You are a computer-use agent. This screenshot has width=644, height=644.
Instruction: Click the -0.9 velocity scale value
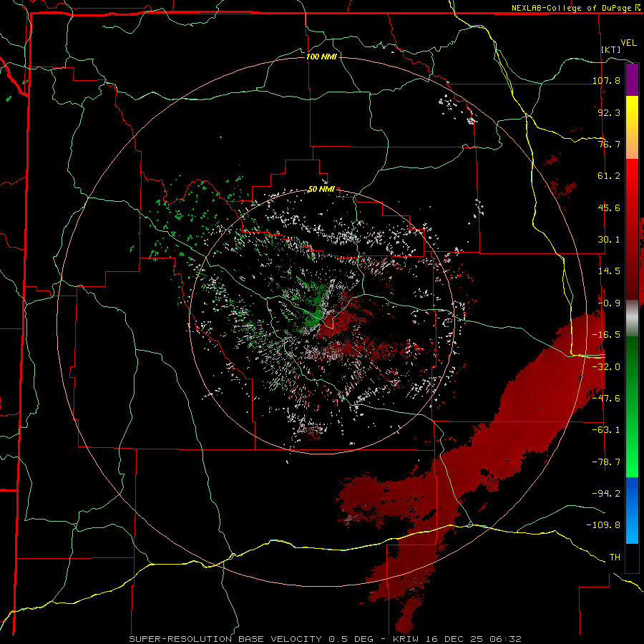coord(609,303)
